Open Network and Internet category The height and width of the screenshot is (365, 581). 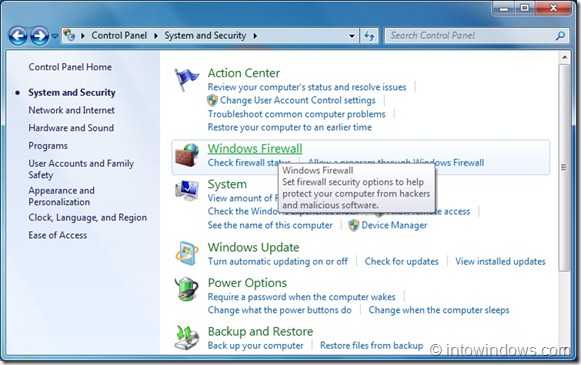(x=72, y=110)
